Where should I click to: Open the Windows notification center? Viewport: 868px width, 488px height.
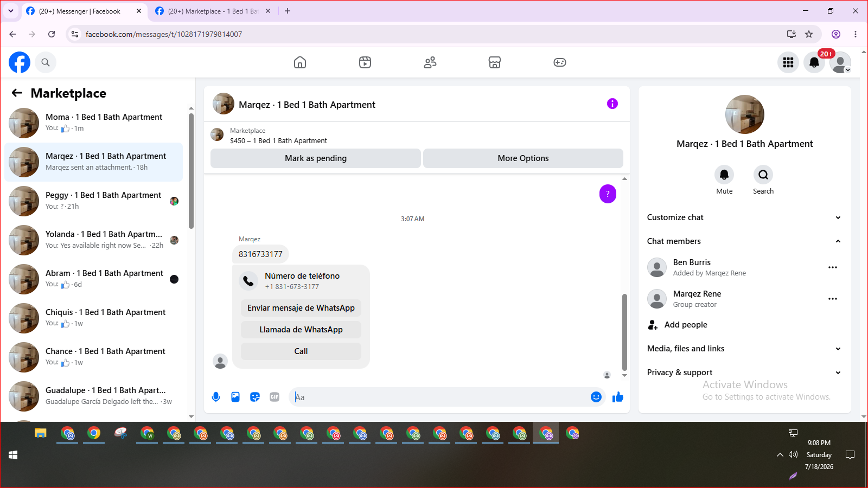[x=850, y=454]
